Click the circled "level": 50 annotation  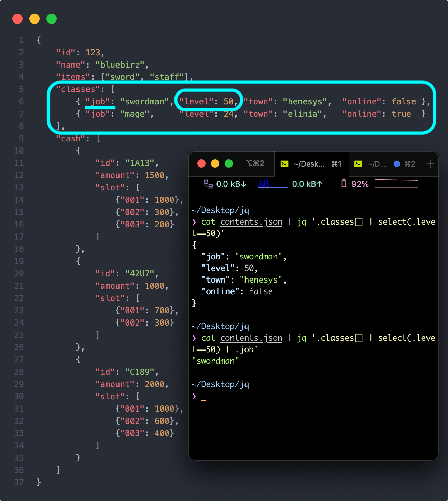208,101
